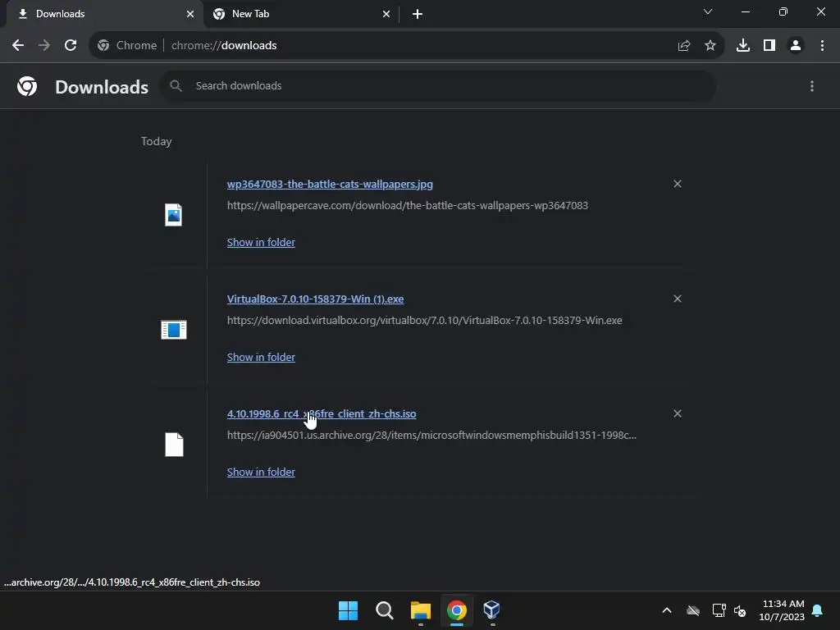The image size is (840, 630).
Task: Open the new tab plus button
Action: (x=418, y=15)
